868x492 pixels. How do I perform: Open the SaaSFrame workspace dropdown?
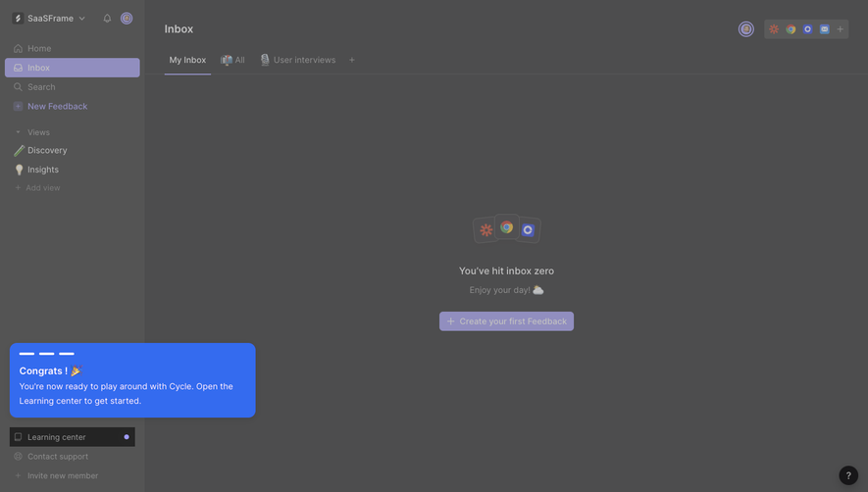pyautogui.click(x=49, y=19)
